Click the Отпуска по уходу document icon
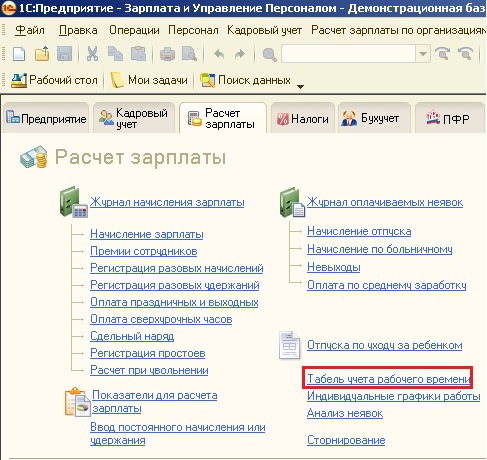487x460 pixels. pos(289,345)
